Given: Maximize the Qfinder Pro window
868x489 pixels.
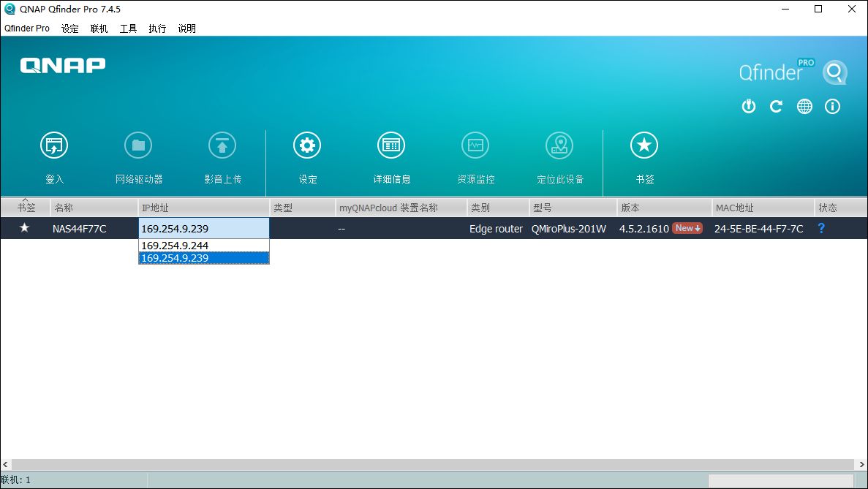Looking at the screenshot, I should (x=818, y=9).
